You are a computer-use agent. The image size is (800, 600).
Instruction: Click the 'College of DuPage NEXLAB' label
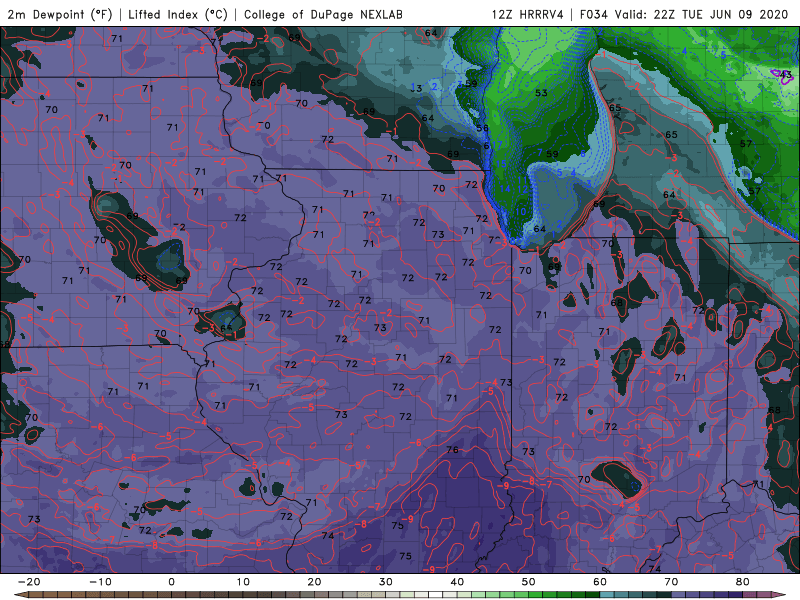323,14
